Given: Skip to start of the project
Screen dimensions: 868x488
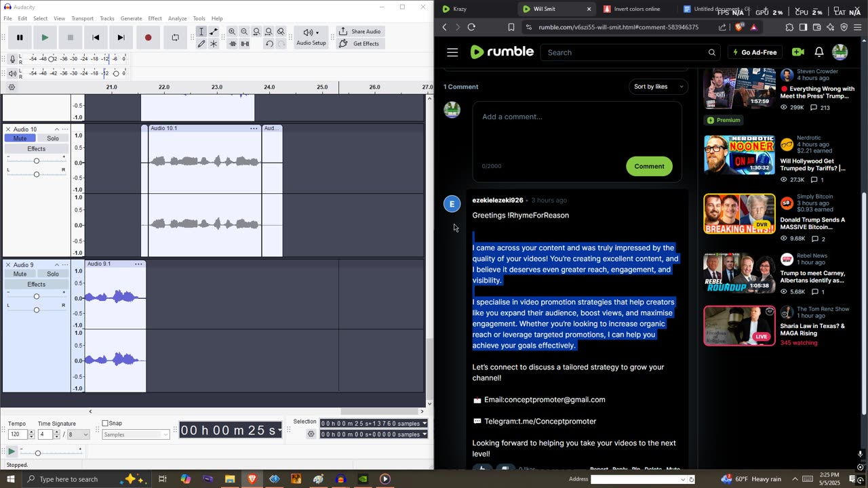Looking at the screenshot, I should click(x=96, y=37).
